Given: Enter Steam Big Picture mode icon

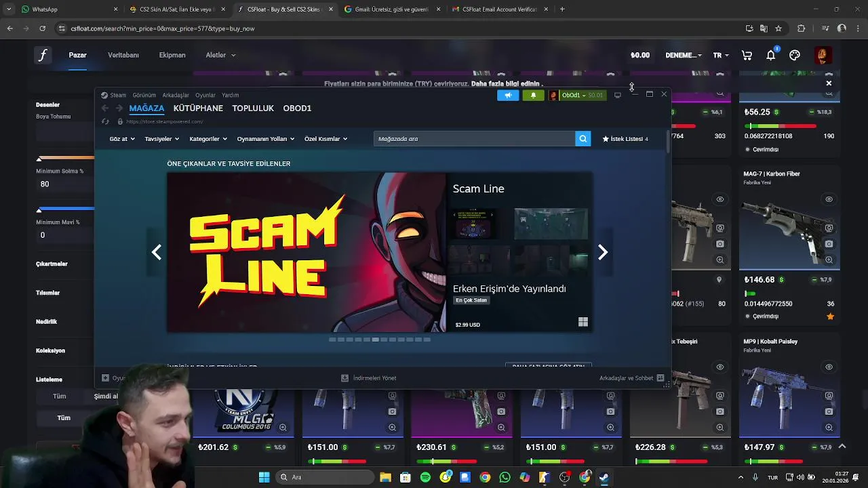Looking at the screenshot, I should click(x=618, y=95).
